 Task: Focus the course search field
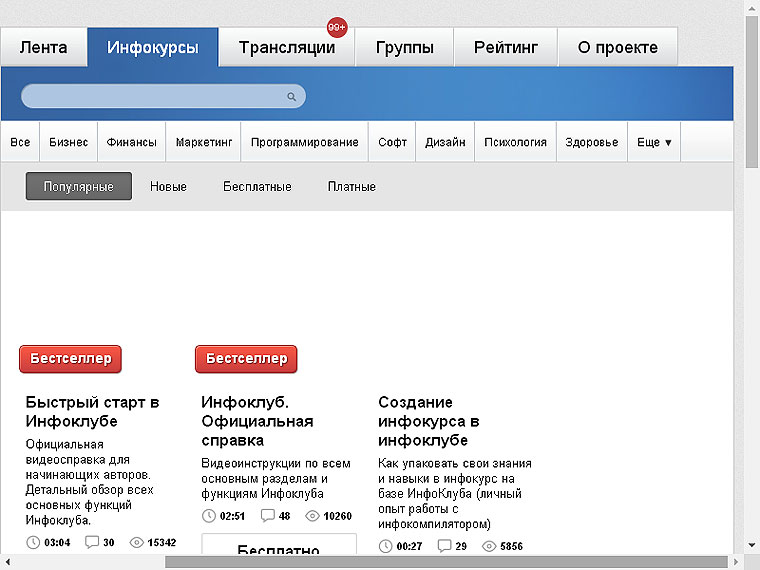(163, 96)
